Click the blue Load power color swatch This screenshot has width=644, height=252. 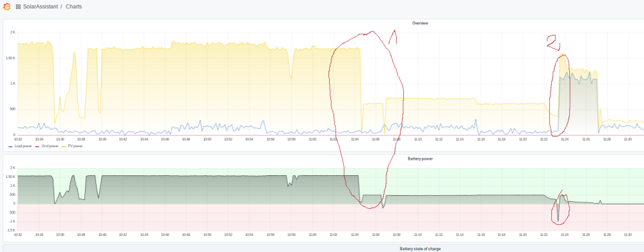point(10,146)
